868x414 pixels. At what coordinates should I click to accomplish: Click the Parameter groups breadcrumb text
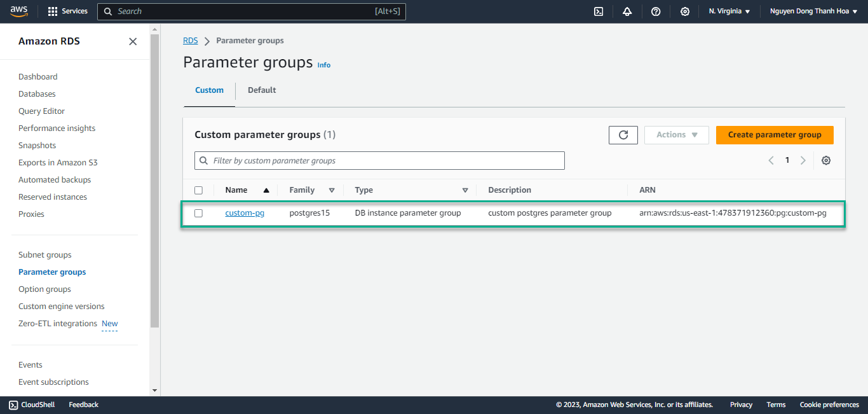pyautogui.click(x=250, y=41)
